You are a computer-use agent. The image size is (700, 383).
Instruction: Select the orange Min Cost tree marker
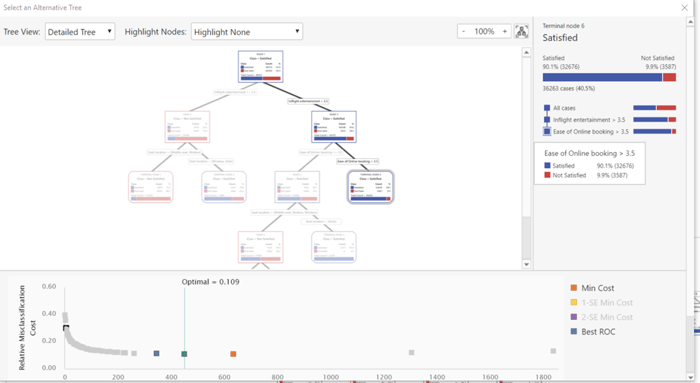click(x=233, y=354)
